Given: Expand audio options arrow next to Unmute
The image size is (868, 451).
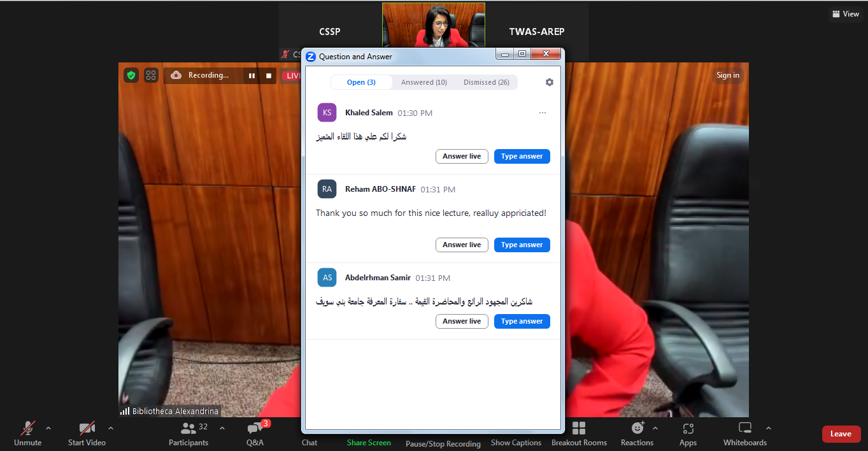Looking at the screenshot, I should [48, 428].
